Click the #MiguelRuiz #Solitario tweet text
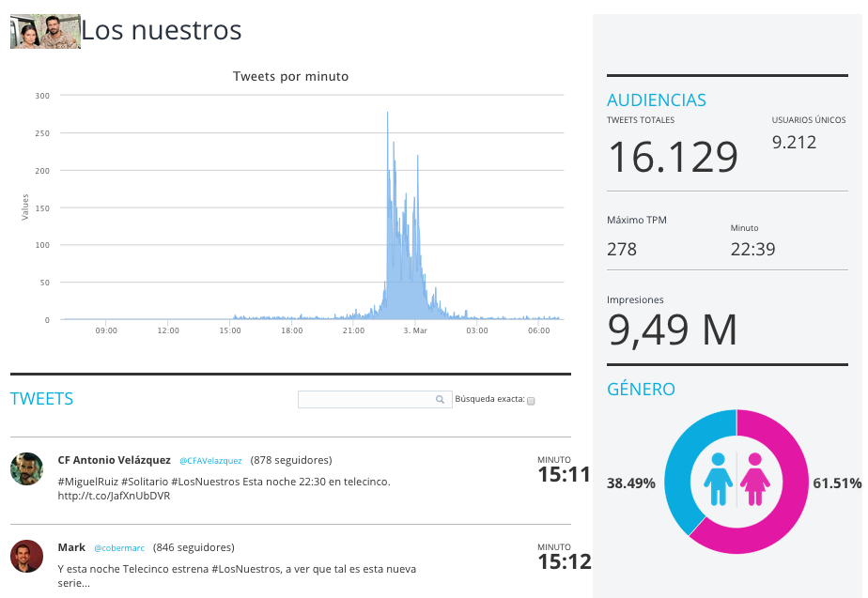The width and height of the screenshot is (868, 598). 225,489
